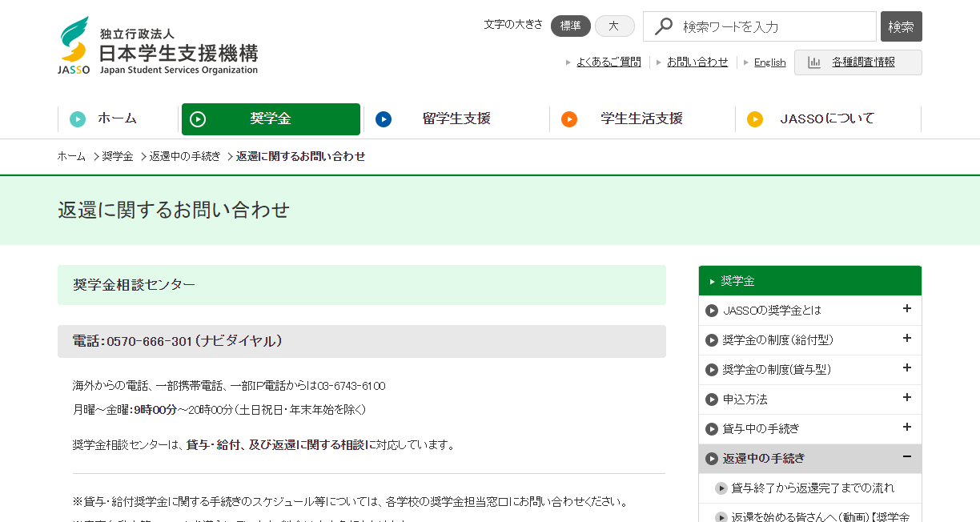Click the white play icon on 奨学金 tab
980x522 pixels.
click(197, 118)
